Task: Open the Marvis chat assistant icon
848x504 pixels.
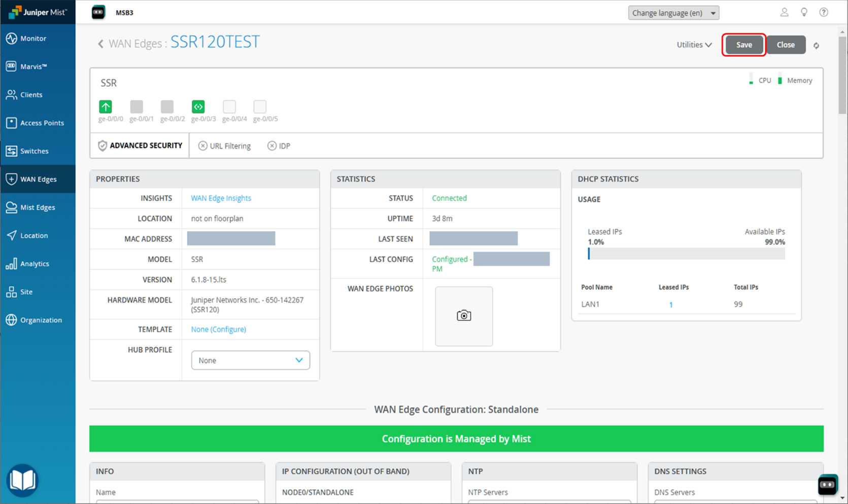Action: tap(827, 485)
